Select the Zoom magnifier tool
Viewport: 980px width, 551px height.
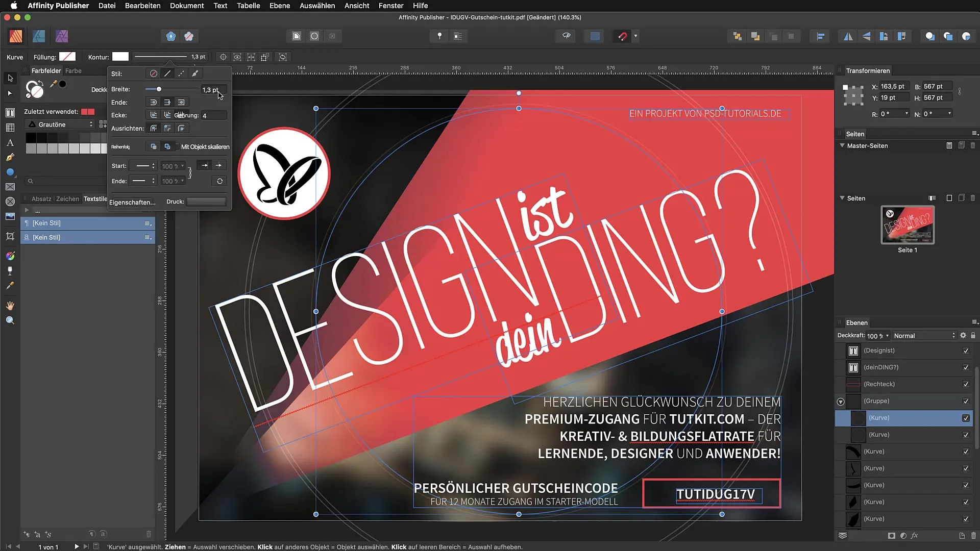tap(10, 320)
